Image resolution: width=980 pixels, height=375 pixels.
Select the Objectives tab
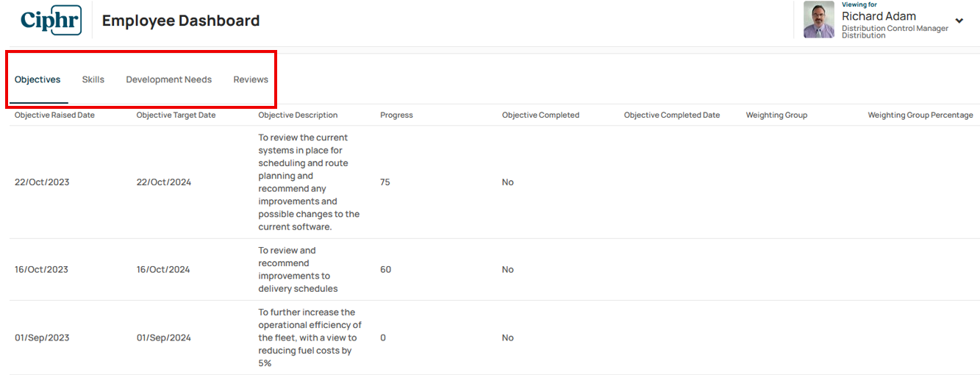pos(37,79)
